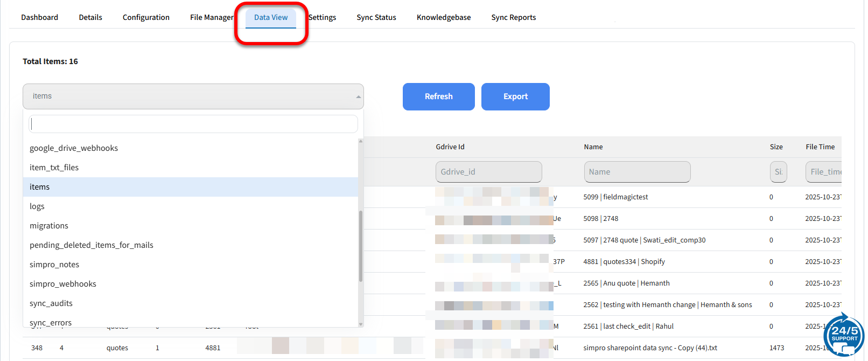The image size is (868, 361).
Task: Click the Refresh button
Action: 438,96
